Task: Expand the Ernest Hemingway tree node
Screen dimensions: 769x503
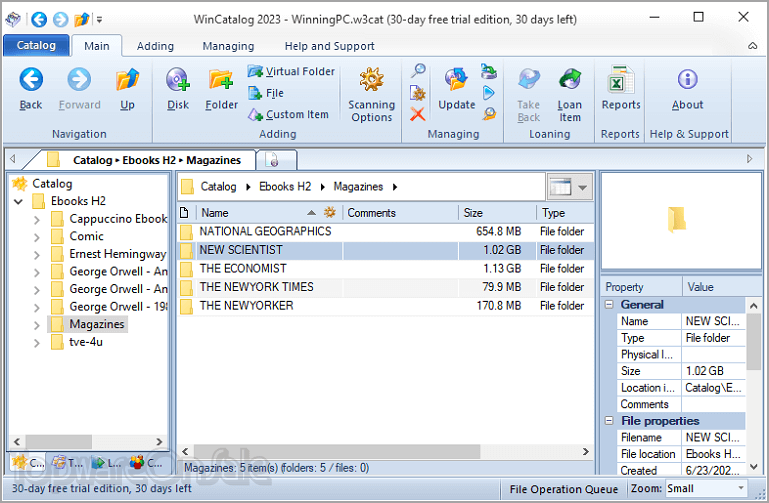Action: pos(37,255)
